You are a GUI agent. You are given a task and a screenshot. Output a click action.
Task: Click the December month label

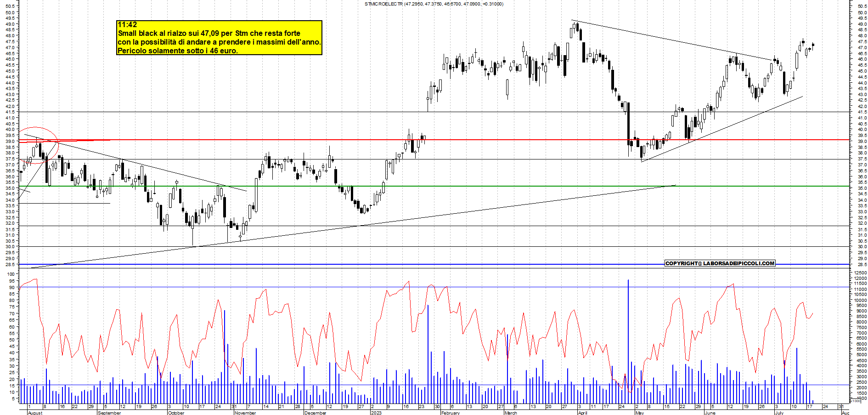pos(315,413)
